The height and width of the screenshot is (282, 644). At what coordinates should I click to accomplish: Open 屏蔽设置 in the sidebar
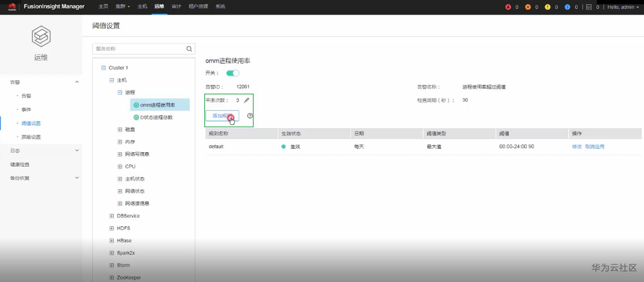31,137
